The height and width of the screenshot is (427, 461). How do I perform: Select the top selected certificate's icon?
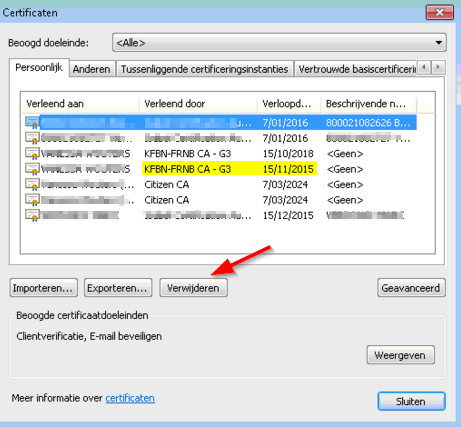click(x=32, y=123)
